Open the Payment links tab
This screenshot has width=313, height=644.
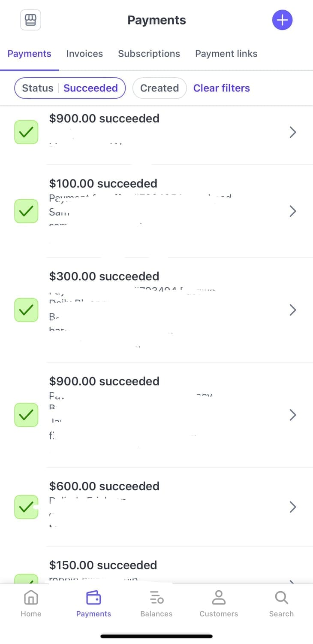pyautogui.click(x=226, y=54)
